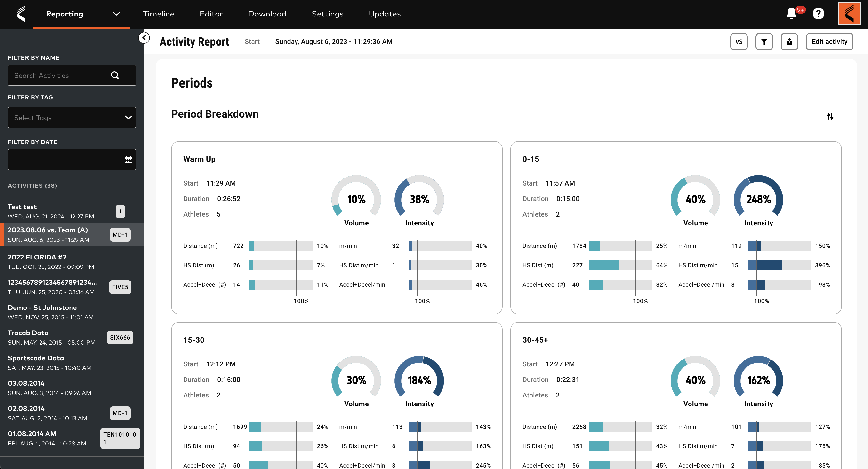Click the Edit activity button
The width and height of the screenshot is (868, 469).
tap(829, 42)
